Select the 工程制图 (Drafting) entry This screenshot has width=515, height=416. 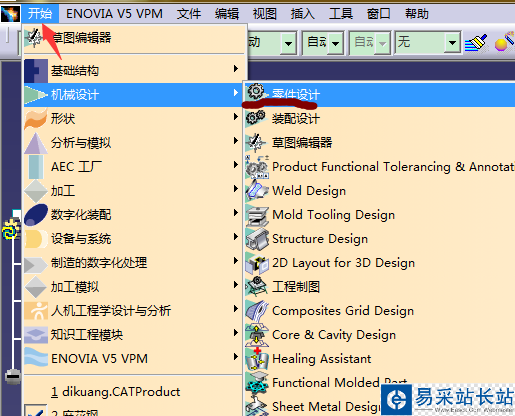[379, 287]
